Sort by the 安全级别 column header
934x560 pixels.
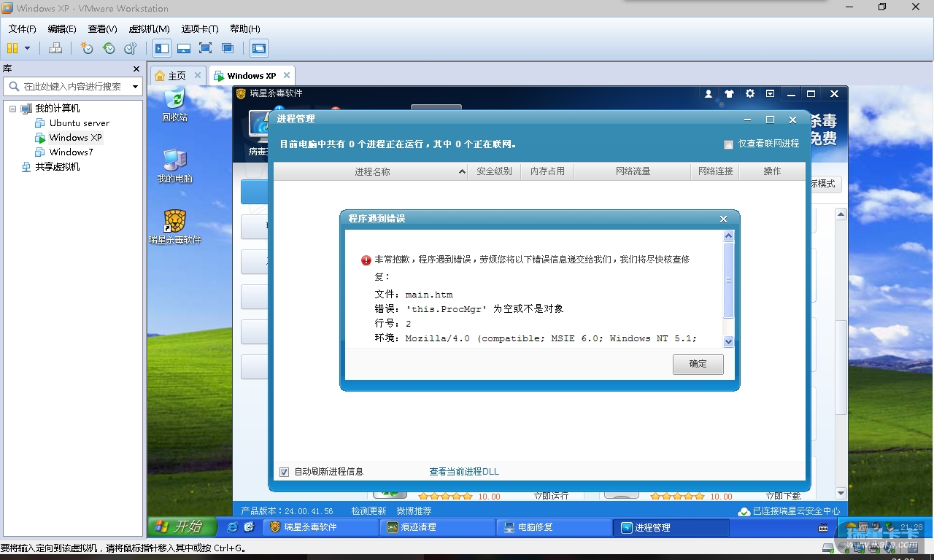[494, 172]
